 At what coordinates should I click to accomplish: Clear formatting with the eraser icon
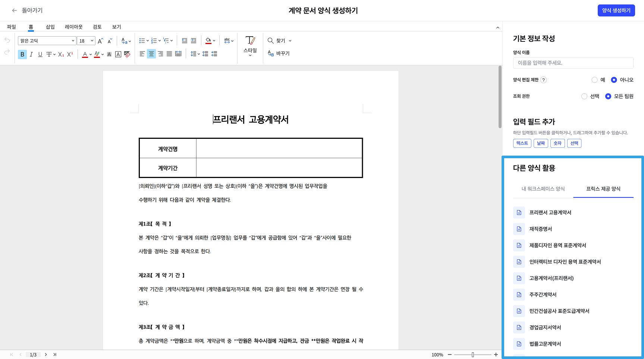click(x=127, y=54)
